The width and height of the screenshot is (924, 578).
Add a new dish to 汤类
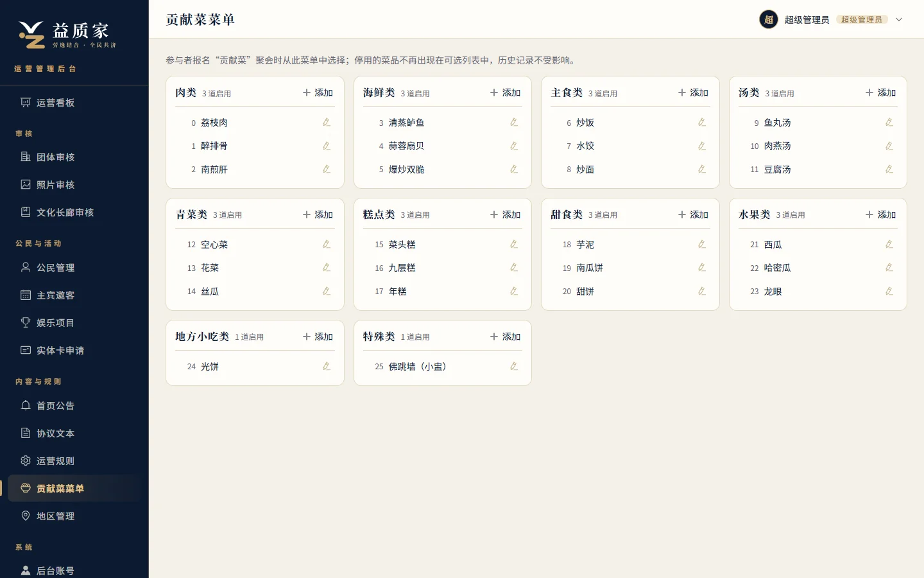[x=880, y=92]
